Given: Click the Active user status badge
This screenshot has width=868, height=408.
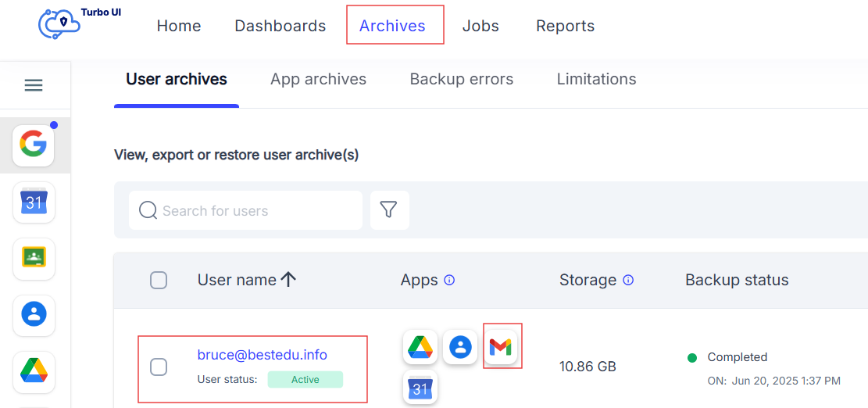Looking at the screenshot, I should tap(305, 380).
